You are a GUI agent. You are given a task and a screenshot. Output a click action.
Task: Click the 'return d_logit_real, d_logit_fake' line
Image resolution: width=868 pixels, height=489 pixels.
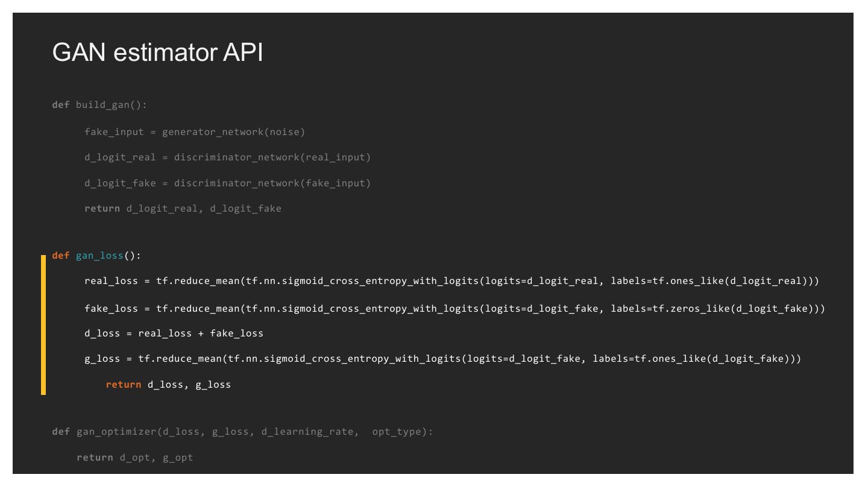click(183, 209)
